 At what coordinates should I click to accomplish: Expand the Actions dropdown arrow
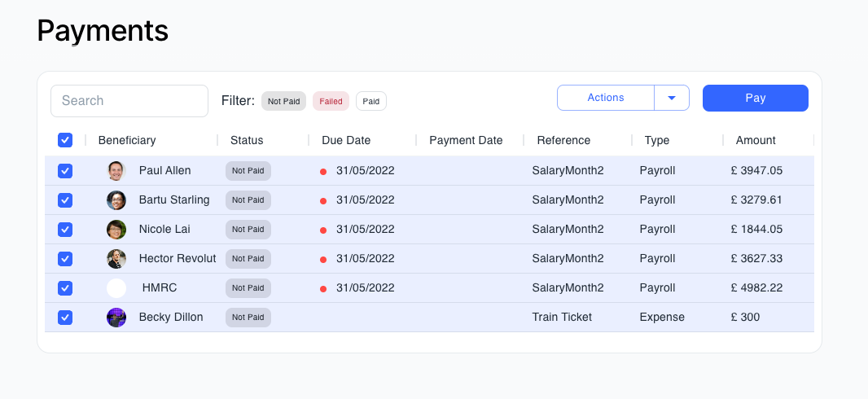672,98
